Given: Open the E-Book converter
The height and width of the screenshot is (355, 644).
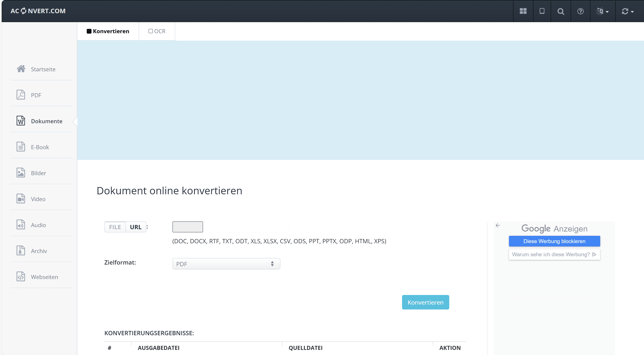Looking at the screenshot, I should (40, 147).
